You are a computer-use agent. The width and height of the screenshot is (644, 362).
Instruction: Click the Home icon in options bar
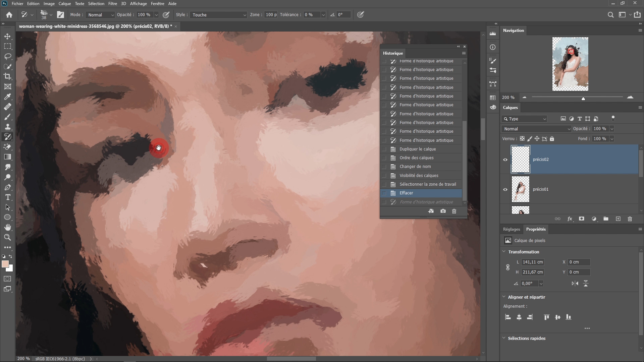pos(9,15)
